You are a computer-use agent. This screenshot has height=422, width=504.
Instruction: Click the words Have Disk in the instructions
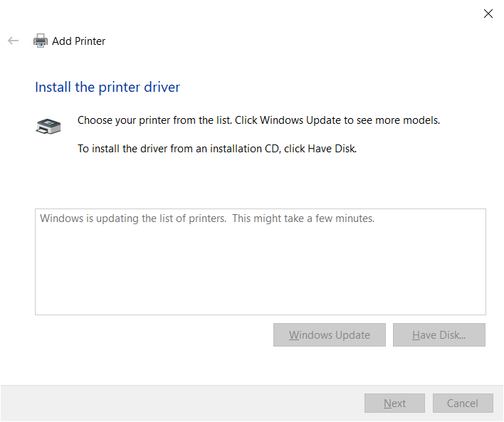(332, 149)
